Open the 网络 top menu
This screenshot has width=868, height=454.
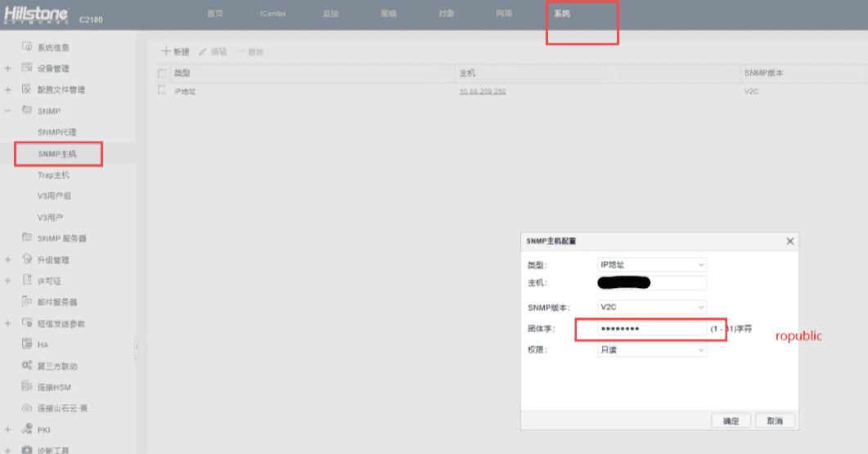pyautogui.click(x=504, y=13)
